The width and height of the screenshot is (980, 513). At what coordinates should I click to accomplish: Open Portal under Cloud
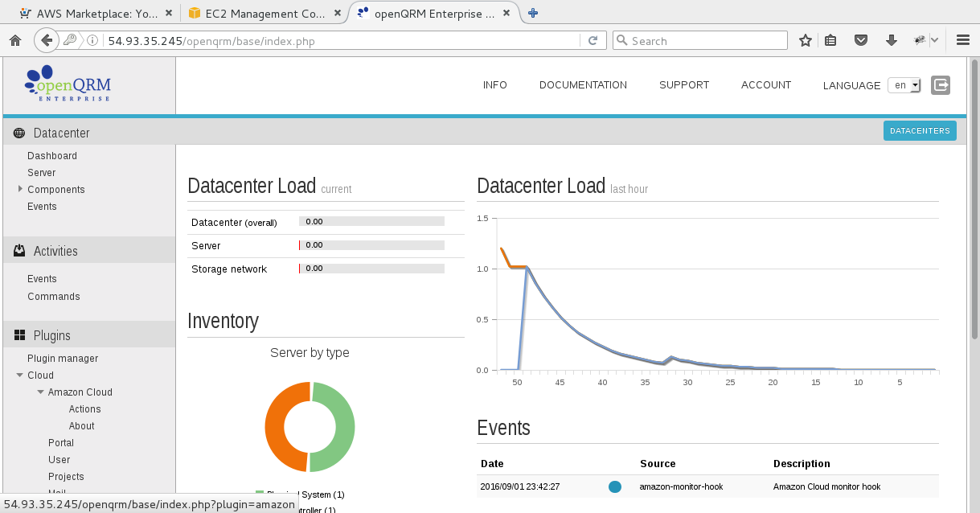[x=61, y=442]
